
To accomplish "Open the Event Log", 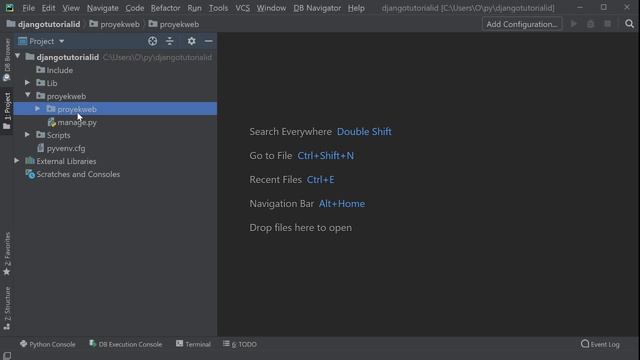I will [600, 344].
